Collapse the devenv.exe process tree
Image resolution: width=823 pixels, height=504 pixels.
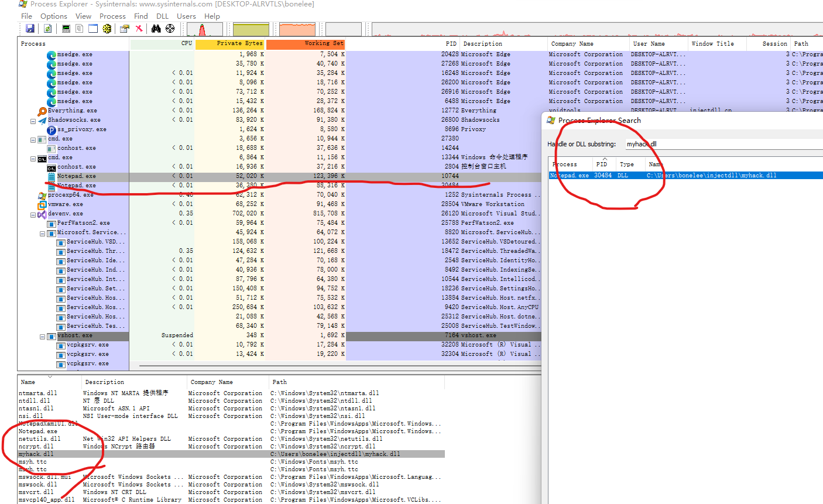point(33,215)
